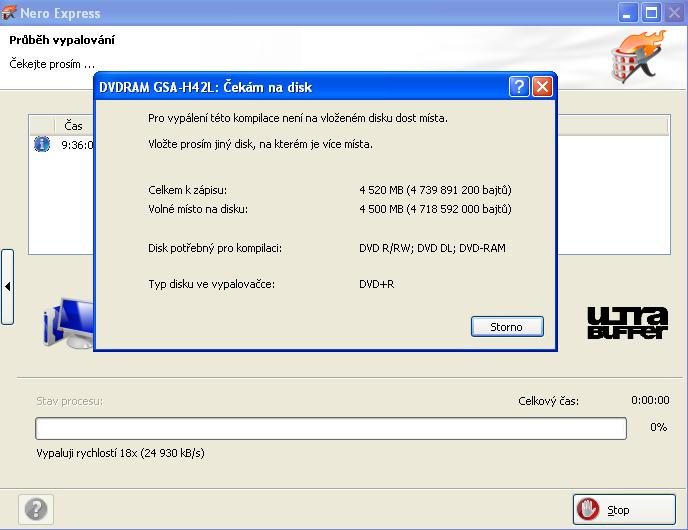
Task: Click 'Volné místo na disku:' label
Action: point(198,209)
